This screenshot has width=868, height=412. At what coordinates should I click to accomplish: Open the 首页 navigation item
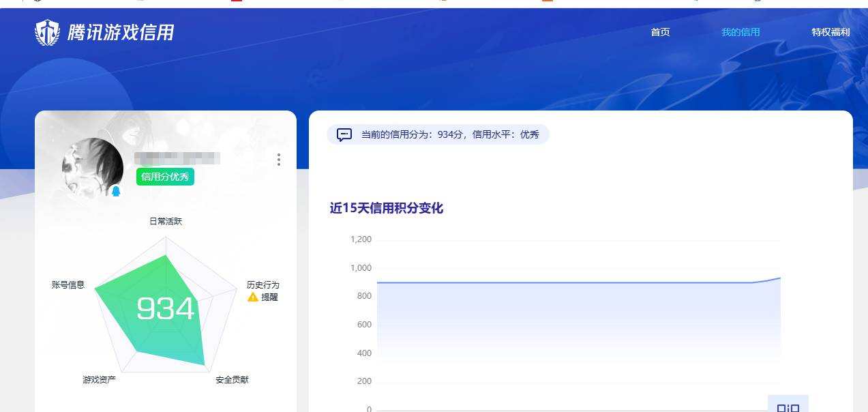660,32
